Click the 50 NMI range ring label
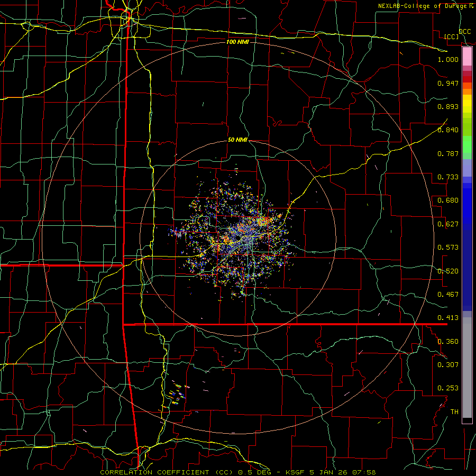This screenshot has width=476, height=476. point(237,140)
